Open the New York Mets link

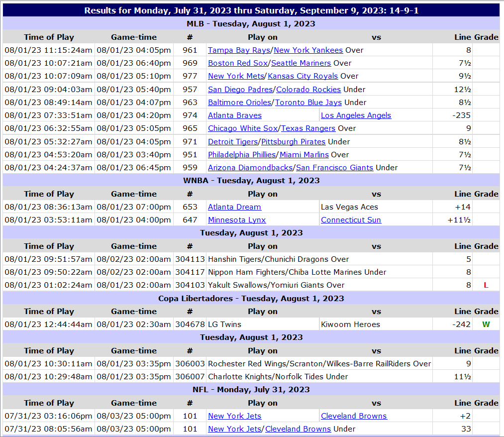[x=236, y=76]
